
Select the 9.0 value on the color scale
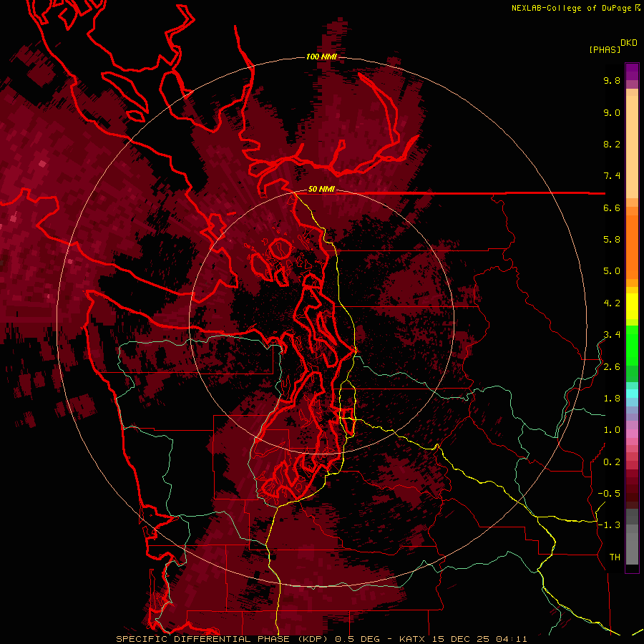pos(612,112)
